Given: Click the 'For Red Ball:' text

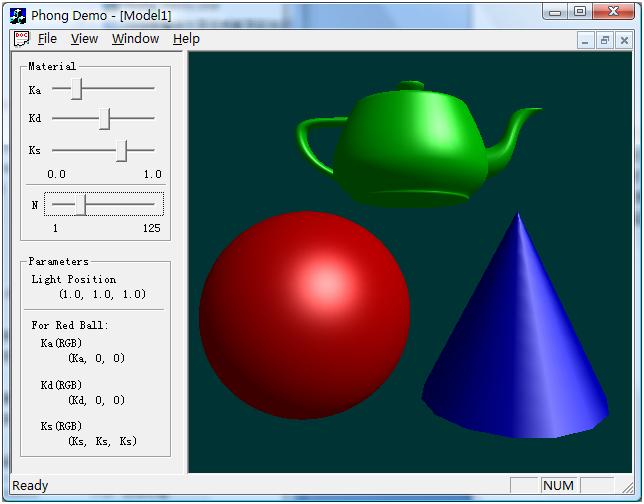Looking at the screenshot, I should coord(70,325).
